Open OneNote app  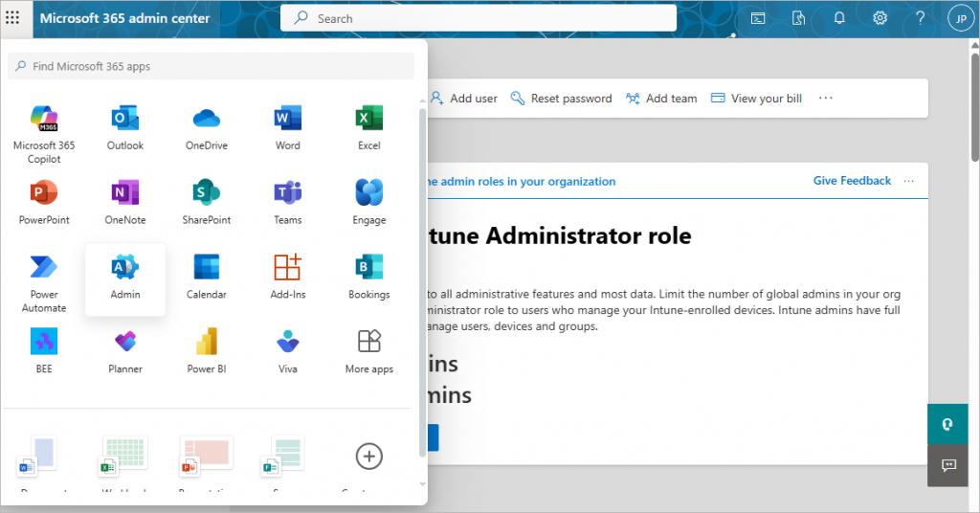(125, 203)
